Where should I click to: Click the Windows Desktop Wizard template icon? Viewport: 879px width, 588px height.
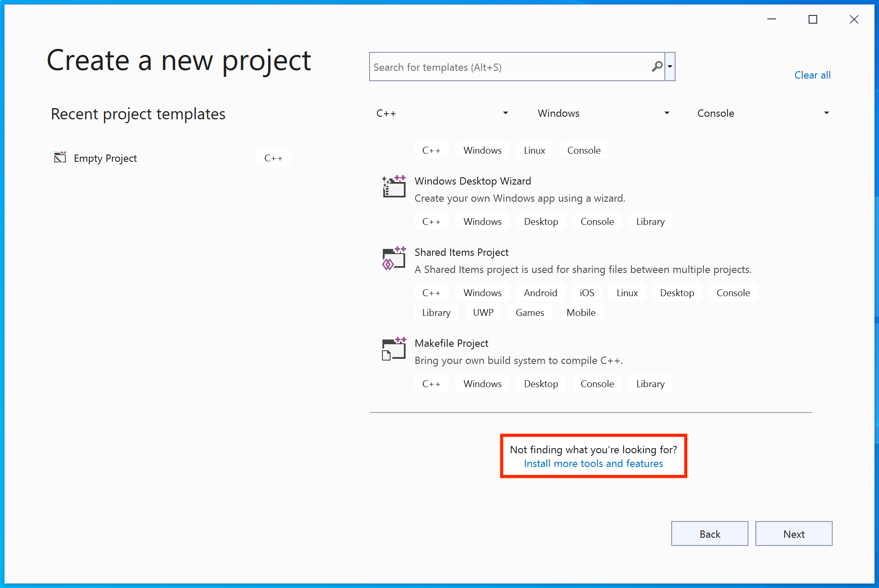[394, 186]
